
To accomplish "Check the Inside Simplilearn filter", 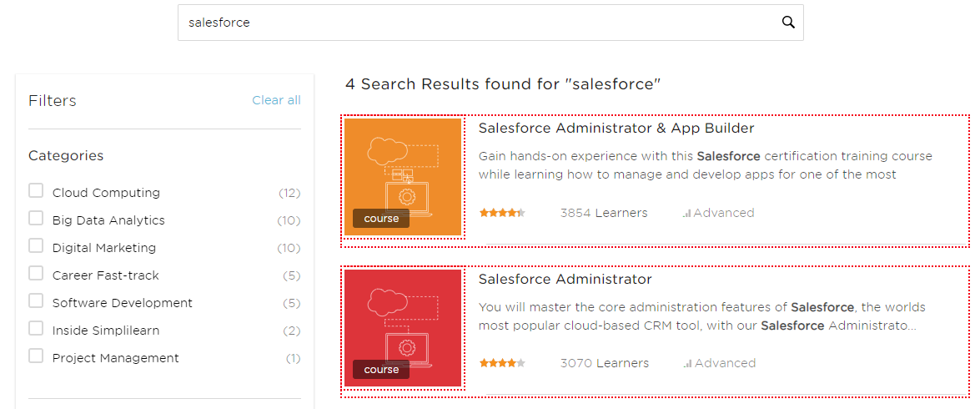I will point(36,329).
